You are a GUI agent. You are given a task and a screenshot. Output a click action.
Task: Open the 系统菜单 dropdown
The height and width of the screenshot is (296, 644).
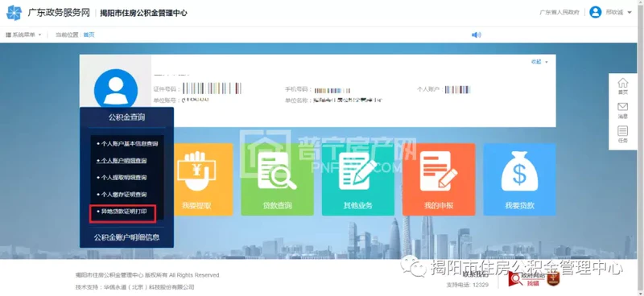(23, 35)
